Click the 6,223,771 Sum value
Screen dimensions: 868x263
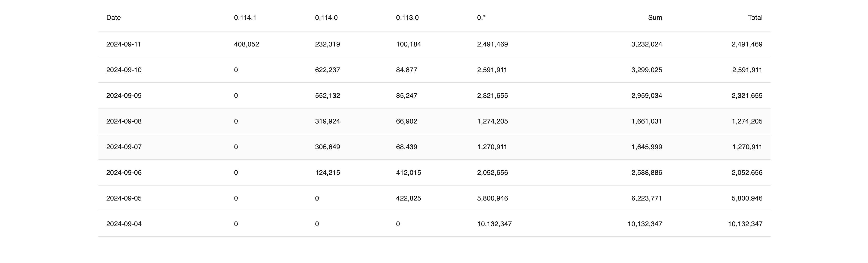[x=646, y=198]
